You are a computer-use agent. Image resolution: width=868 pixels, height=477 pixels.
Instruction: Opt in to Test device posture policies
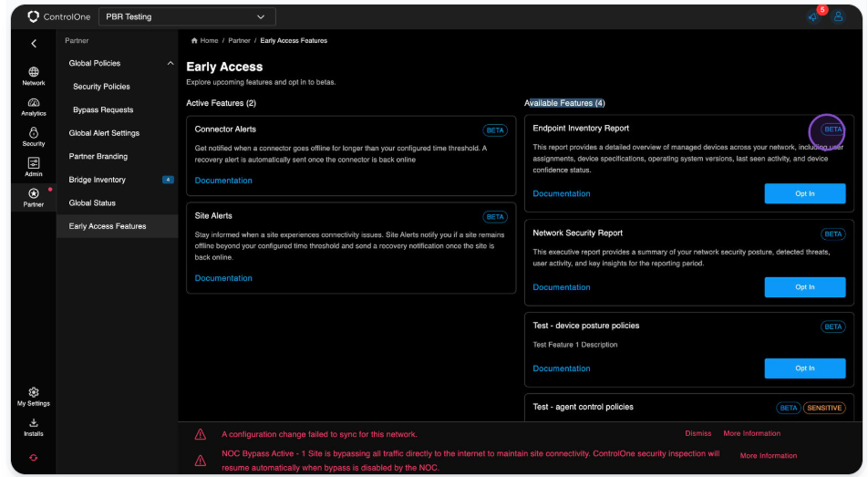(805, 368)
